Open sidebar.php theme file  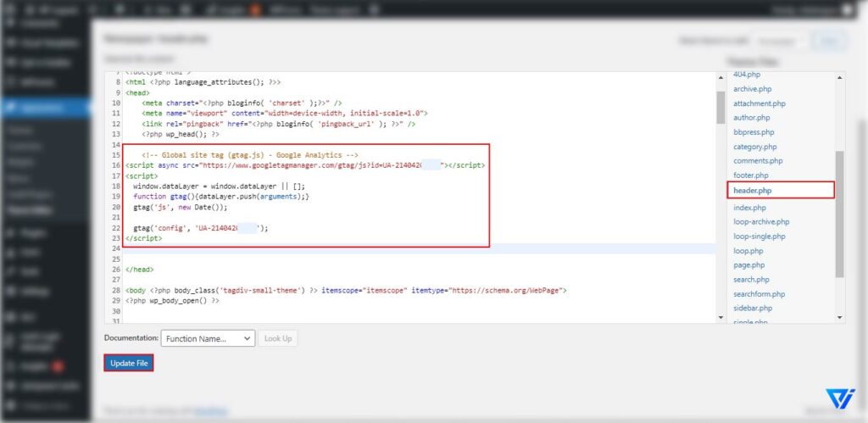753,308
